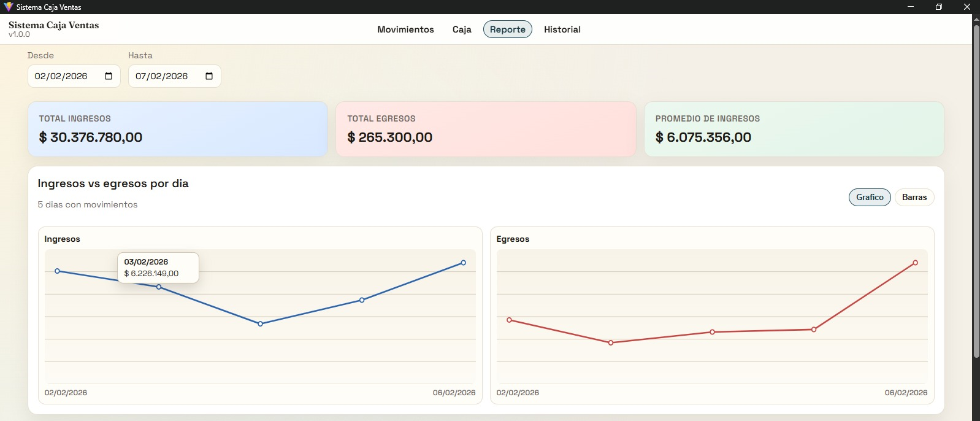Image resolution: width=980 pixels, height=421 pixels.
Task: Click the Hasta date input field
Action: tap(162, 76)
